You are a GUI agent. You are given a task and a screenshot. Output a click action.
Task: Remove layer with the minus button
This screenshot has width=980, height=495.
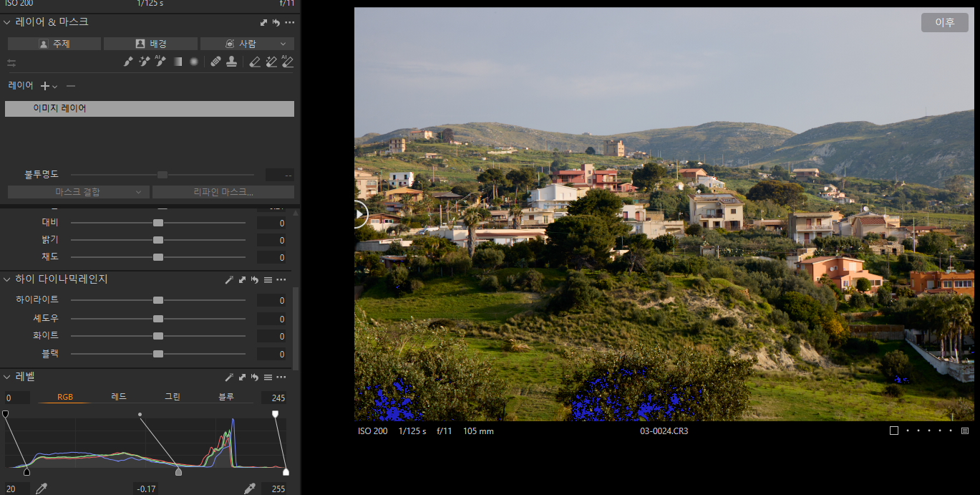pos(70,86)
